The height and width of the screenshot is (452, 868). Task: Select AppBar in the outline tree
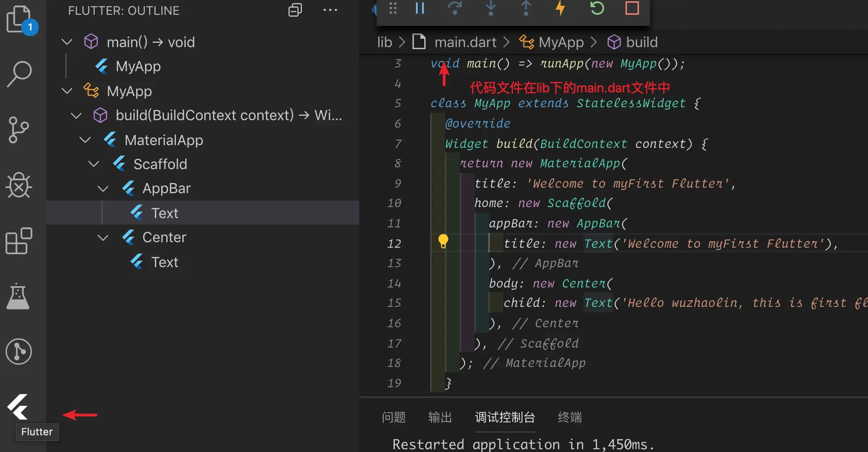click(203, 189)
